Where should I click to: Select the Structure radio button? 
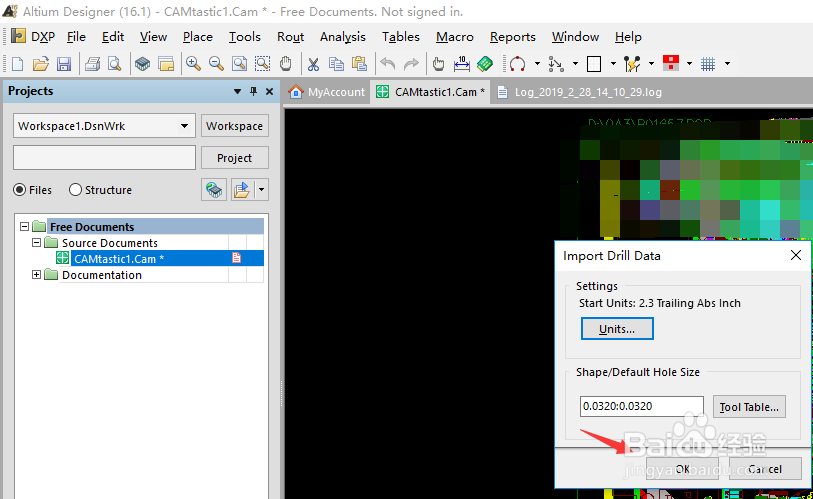point(75,190)
